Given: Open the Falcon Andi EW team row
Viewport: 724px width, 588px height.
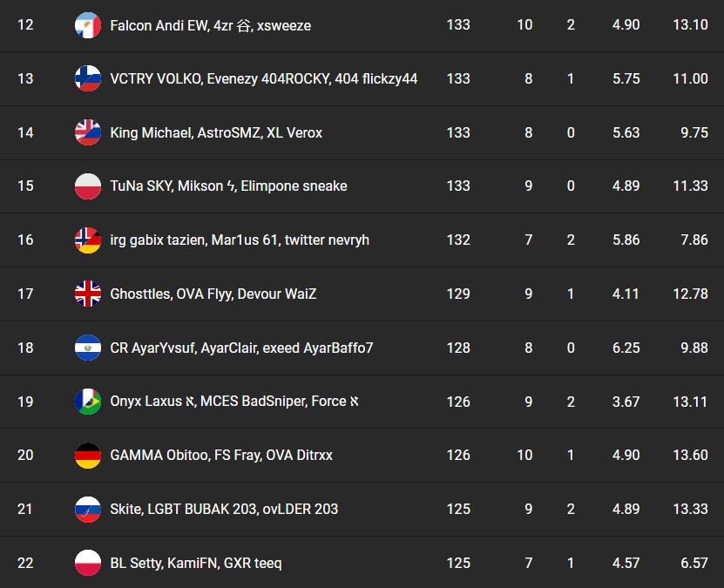Looking at the screenshot, I should pyautogui.click(x=210, y=25).
